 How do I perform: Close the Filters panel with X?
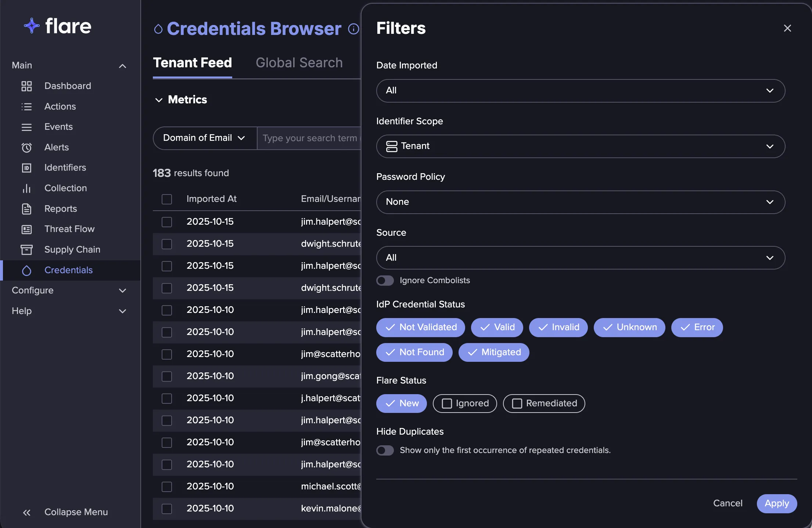(x=787, y=28)
